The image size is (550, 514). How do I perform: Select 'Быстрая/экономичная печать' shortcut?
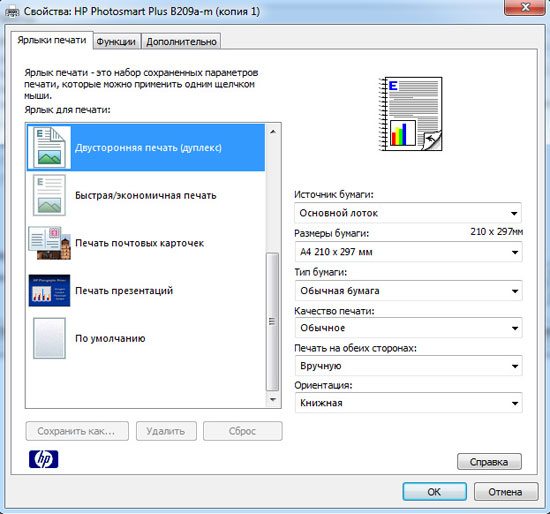coord(146,195)
